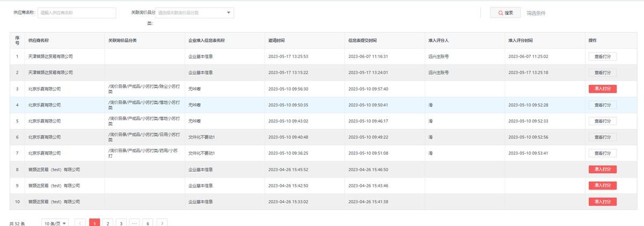Click the 搜索 search button
Screen dimensions: 644x226
pos(505,13)
